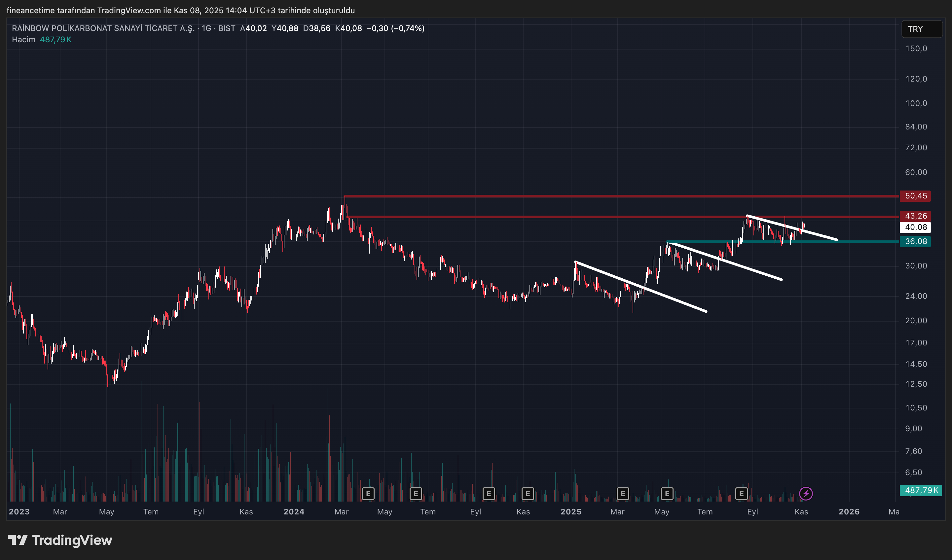Click the earnings marker near May 2024
952x560 pixels.
click(x=368, y=493)
